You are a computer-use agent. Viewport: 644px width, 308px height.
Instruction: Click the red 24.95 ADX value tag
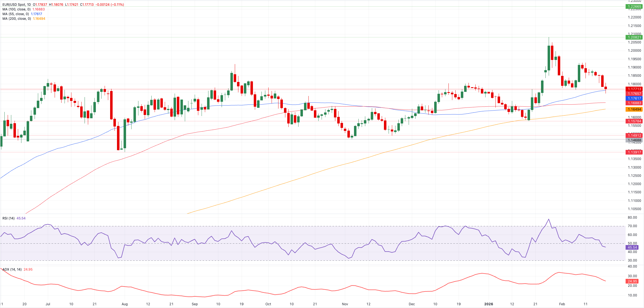tap(632, 281)
